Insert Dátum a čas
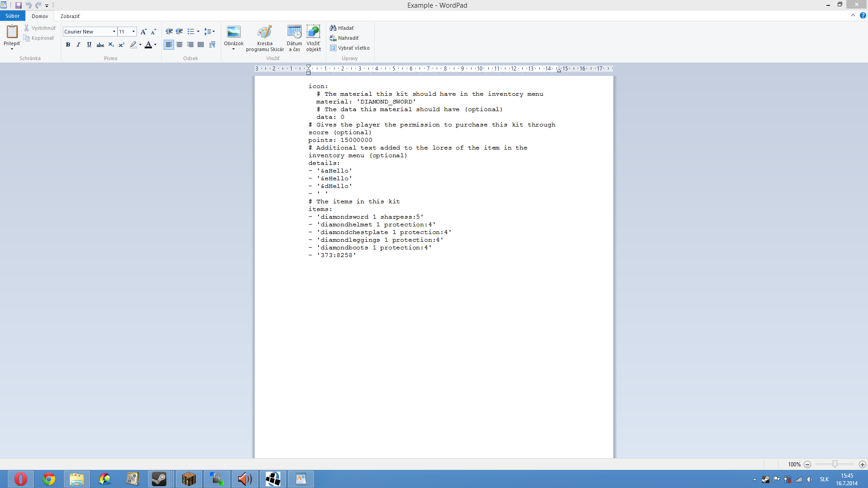Screen dimensions: 868x488 pyautogui.click(x=294, y=38)
